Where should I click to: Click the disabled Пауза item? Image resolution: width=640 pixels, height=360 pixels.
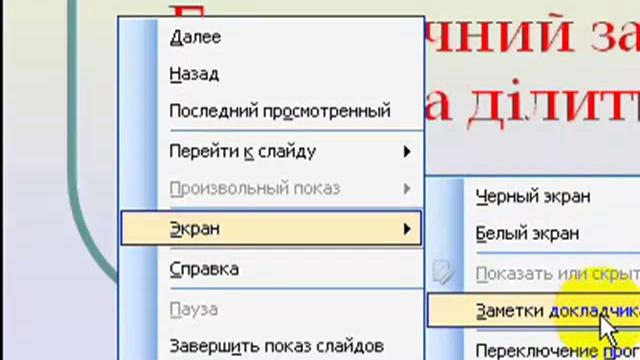[271, 309]
